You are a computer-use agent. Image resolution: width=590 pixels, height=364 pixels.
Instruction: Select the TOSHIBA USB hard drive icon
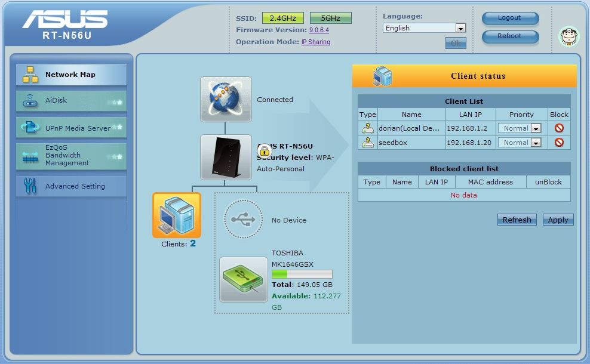point(244,279)
